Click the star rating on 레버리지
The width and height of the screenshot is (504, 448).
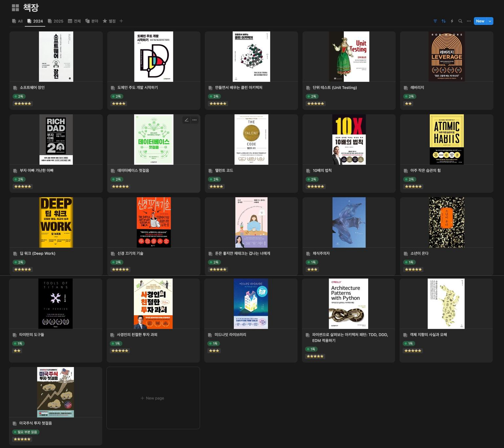[x=409, y=104]
